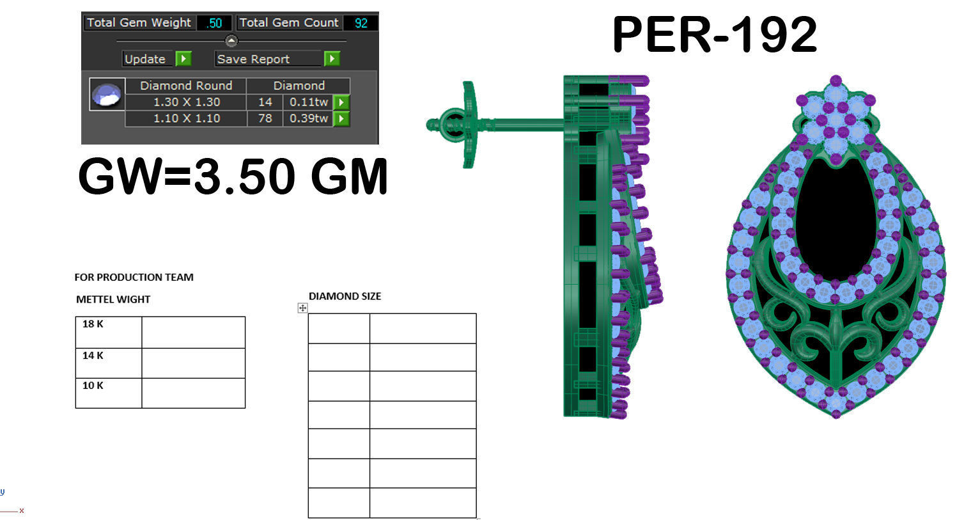Select the Total Gem Count value 92
980x520 pixels.
361,23
